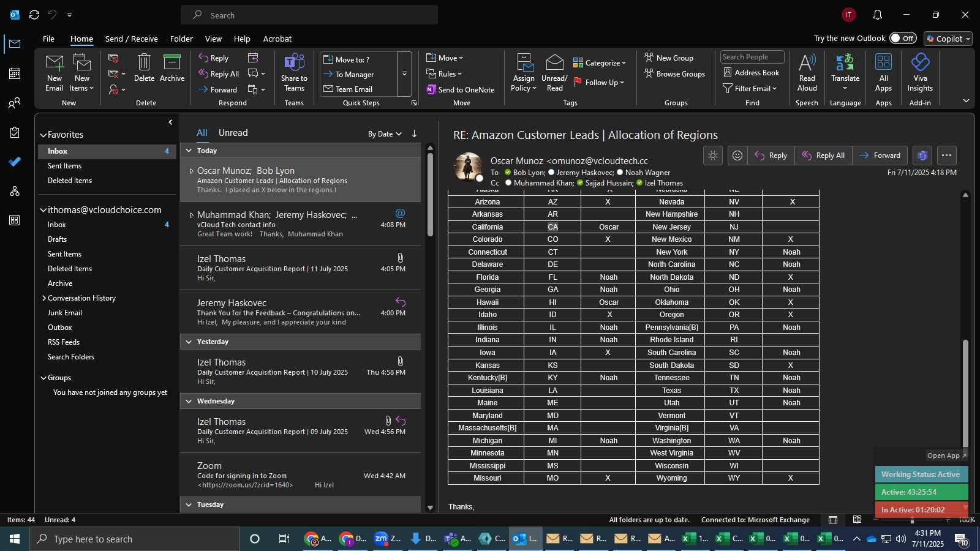Expand Quick Steps gallery more arrow
Screen dimensions: 980x551
click(404, 74)
